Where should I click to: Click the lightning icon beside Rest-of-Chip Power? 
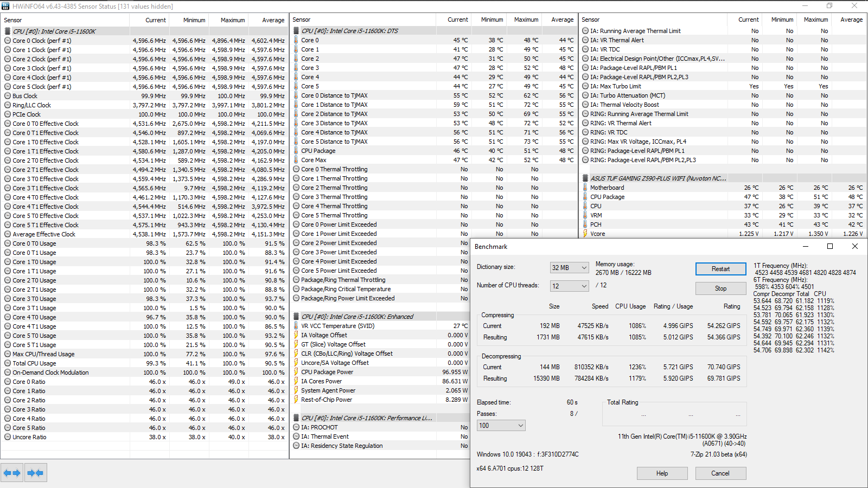pos(296,400)
